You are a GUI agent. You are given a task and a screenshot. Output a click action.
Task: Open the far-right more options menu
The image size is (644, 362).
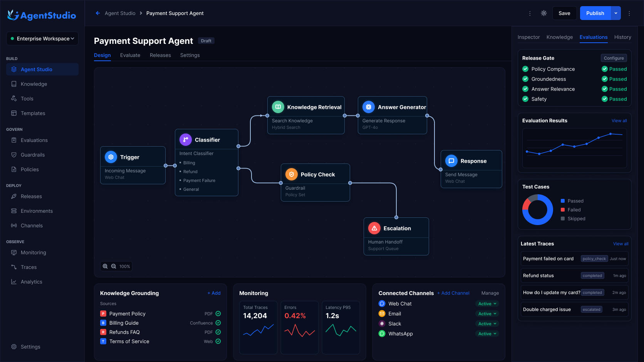(629, 13)
